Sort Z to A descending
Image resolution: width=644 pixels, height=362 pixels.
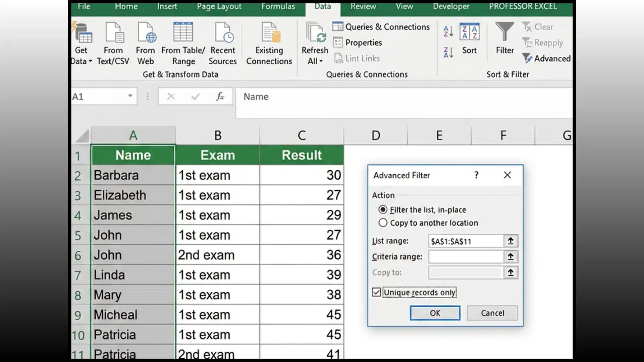[x=448, y=53]
